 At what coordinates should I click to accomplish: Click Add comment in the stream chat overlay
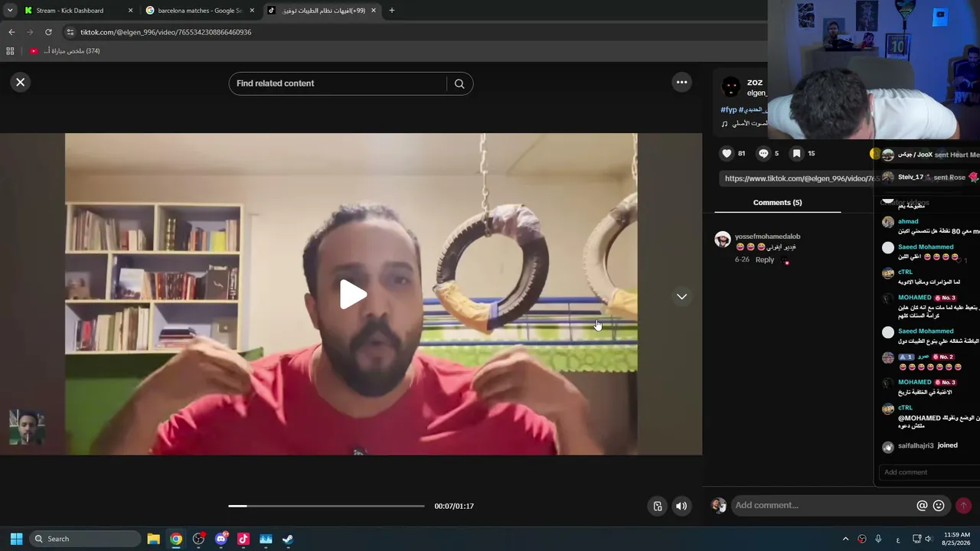pyautogui.click(x=929, y=472)
